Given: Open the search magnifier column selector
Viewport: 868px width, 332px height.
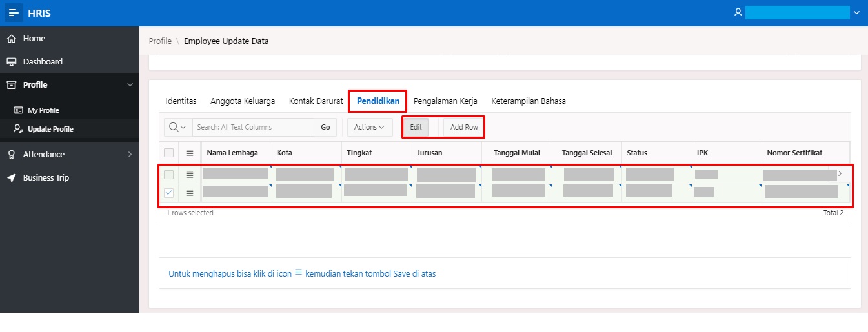Looking at the screenshot, I should (x=177, y=127).
